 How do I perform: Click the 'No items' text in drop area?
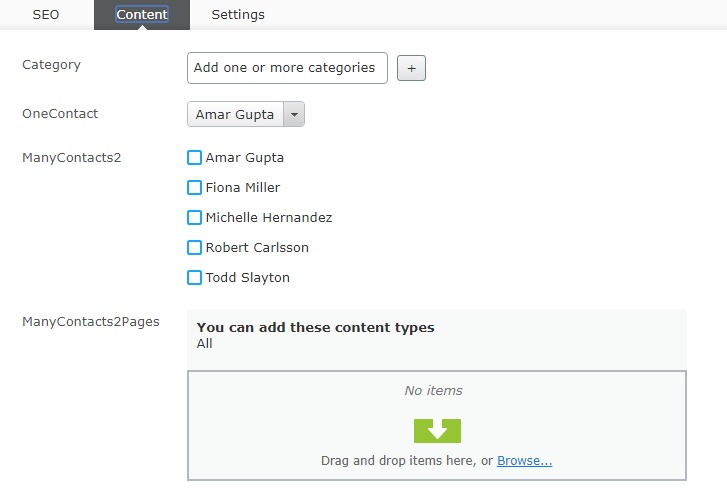(433, 391)
